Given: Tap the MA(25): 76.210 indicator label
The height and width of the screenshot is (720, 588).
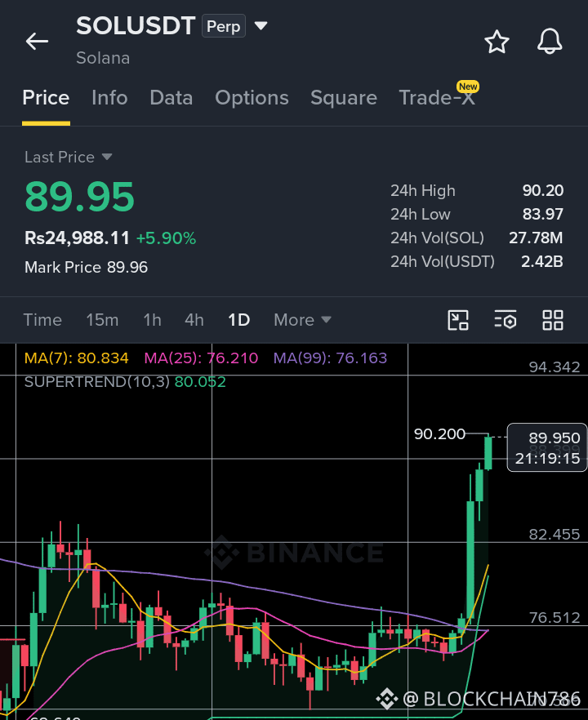Looking at the screenshot, I should coord(201,358).
